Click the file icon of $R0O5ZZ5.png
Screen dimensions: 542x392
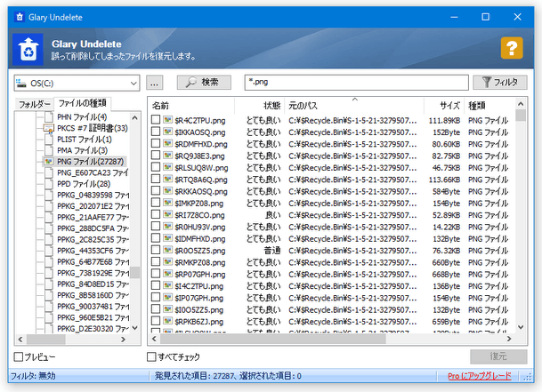point(167,250)
